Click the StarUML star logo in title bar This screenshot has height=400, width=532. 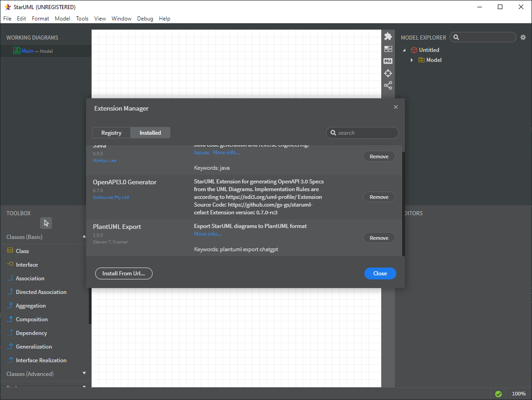coord(7,7)
